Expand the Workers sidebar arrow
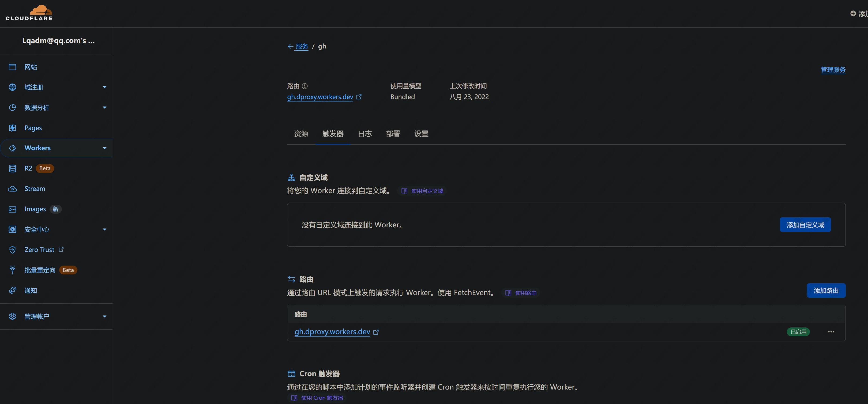 tap(104, 148)
